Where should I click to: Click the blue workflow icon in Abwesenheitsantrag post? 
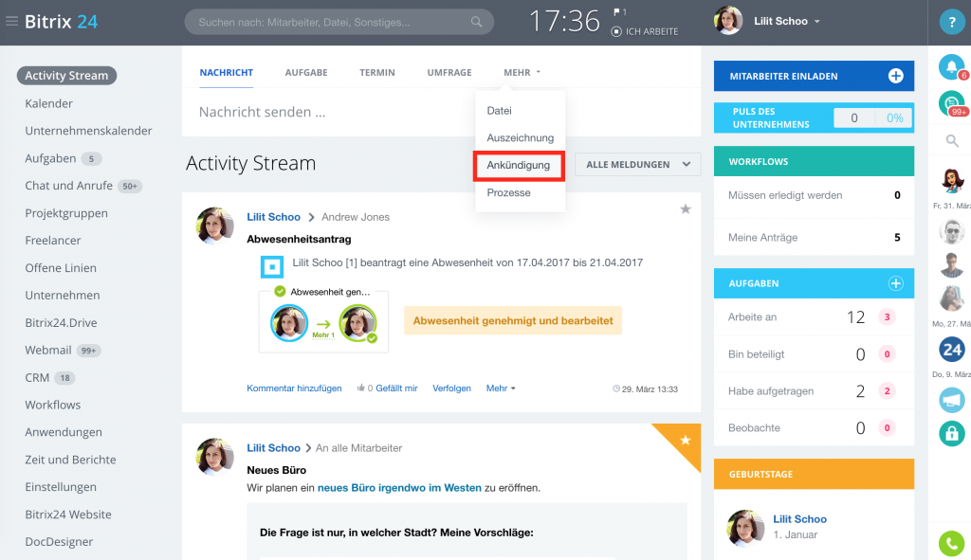(x=272, y=267)
